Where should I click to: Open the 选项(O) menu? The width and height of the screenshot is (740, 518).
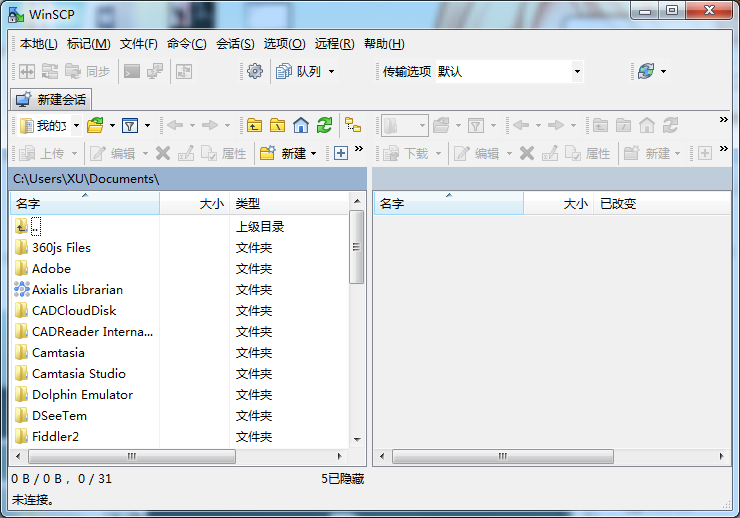pyautogui.click(x=284, y=43)
